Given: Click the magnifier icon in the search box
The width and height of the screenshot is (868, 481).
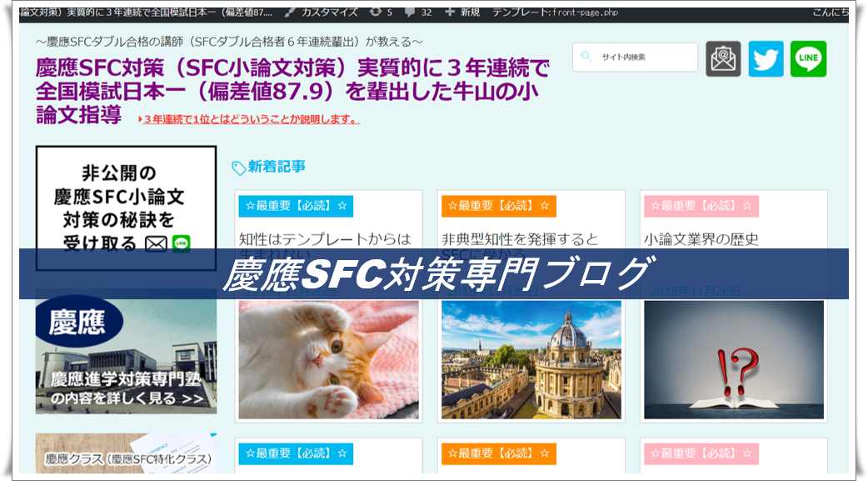Looking at the screenshot, I should click(586, 57).
